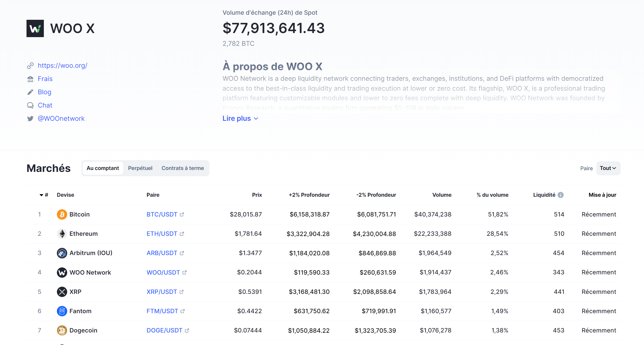Open the FTM/USDT pair link
The width and height of the screenshot is (644, 345).
pos(162,311)
